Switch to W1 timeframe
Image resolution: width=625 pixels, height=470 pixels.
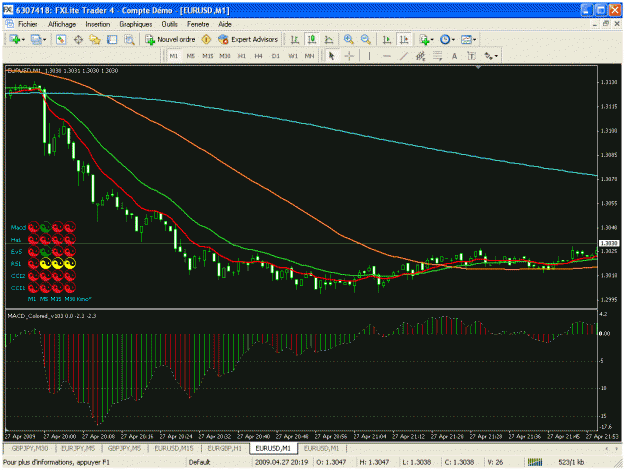point(293,56)
